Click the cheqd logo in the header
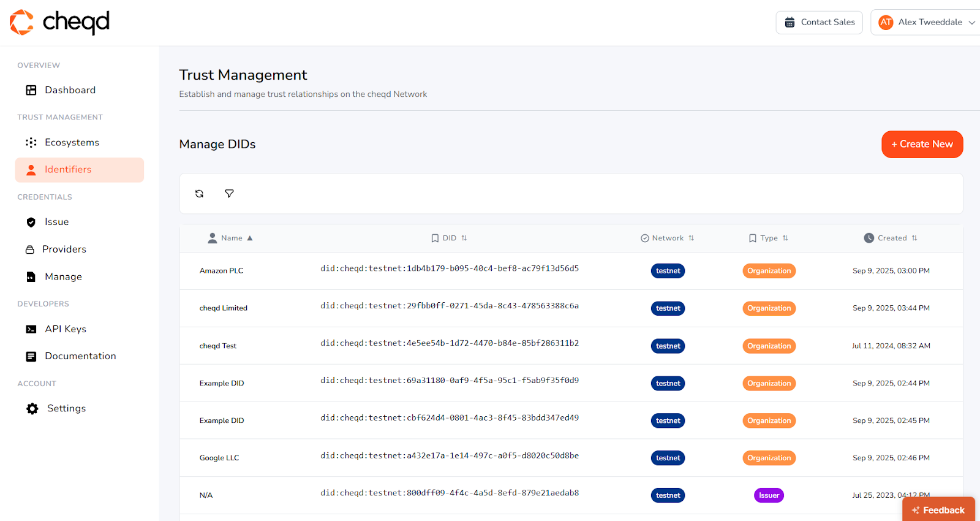This screenshot has width=980, height=521. click(x=59, y=23)
